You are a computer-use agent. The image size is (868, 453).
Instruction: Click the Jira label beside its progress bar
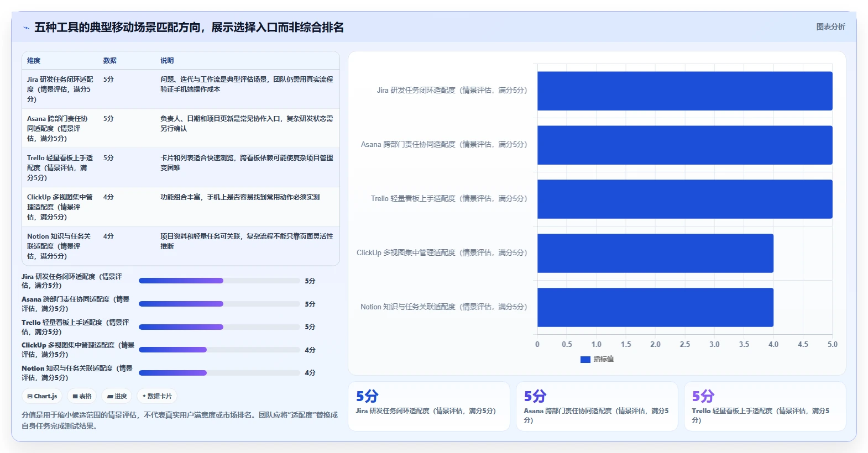coord(72,281)
